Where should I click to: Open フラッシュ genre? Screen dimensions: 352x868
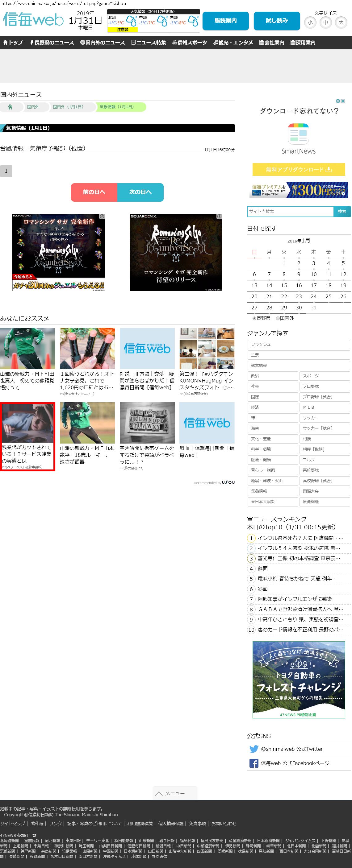coord(299,344)
